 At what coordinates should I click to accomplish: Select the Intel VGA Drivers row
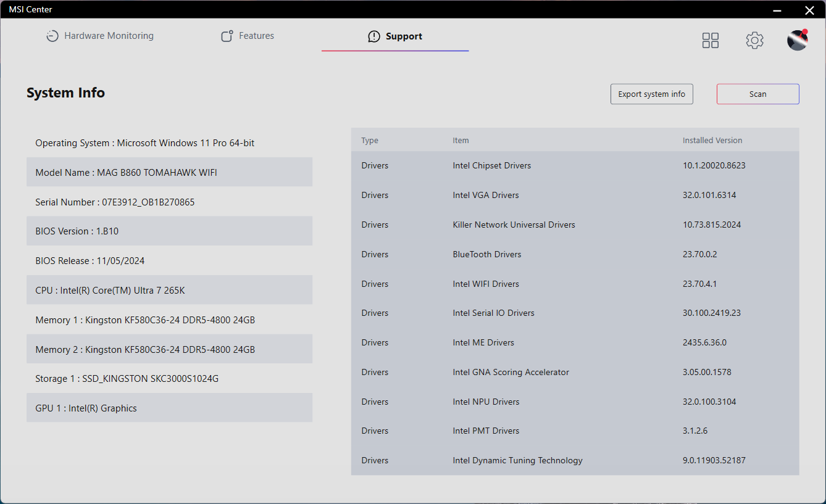pos(575,195)
